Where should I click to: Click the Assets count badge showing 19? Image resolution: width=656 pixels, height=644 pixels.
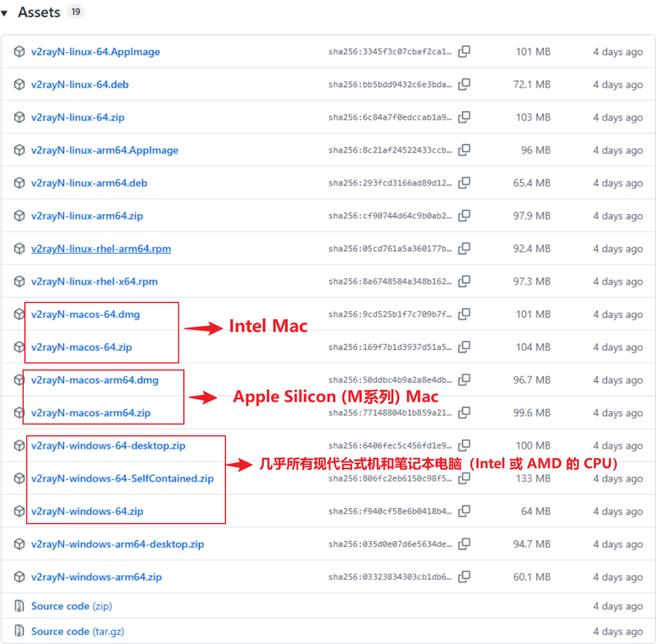76,12
